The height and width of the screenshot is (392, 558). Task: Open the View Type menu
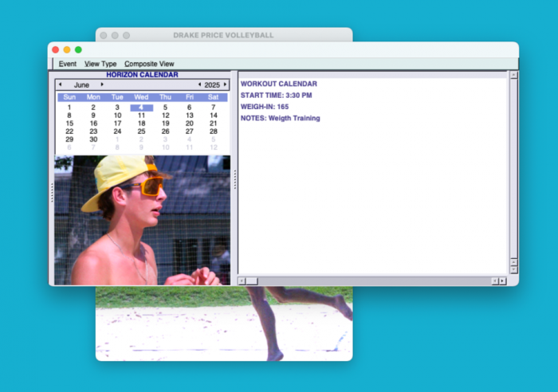click(x=100, y=64)
